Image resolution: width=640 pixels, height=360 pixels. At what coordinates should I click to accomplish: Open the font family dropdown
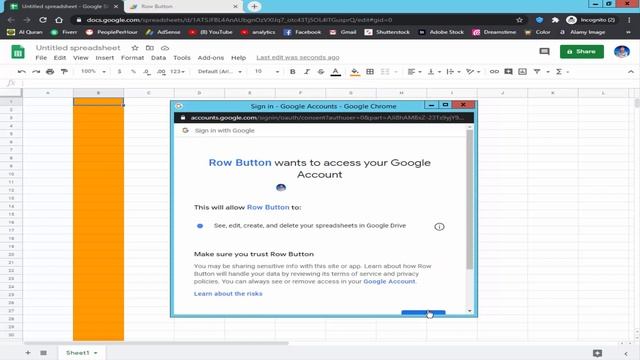(x=220, y=71)
